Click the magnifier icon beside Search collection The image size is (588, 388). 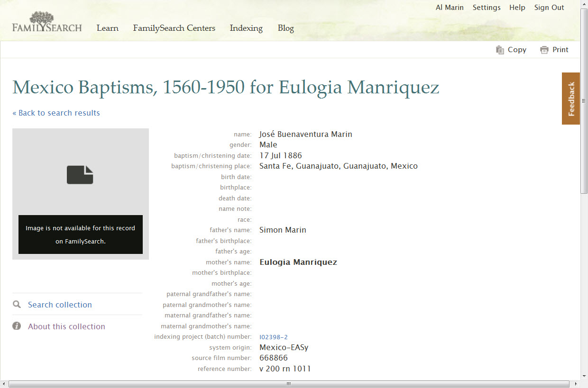17,305
